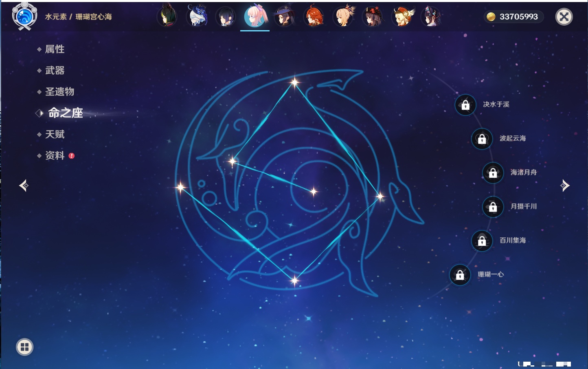Viewport: 588px width, 369px height.
Task: Click the Hydro element emblem icon
Action: click(x=25, y=16)
